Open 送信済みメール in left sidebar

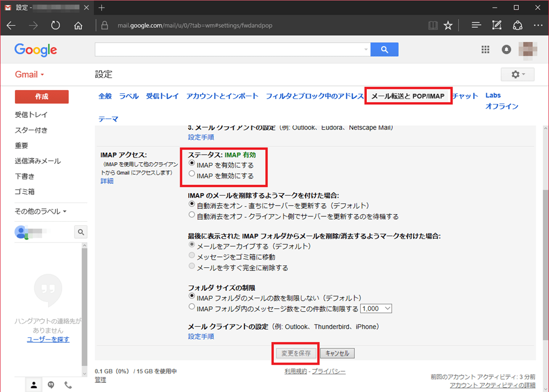(38, 161)
